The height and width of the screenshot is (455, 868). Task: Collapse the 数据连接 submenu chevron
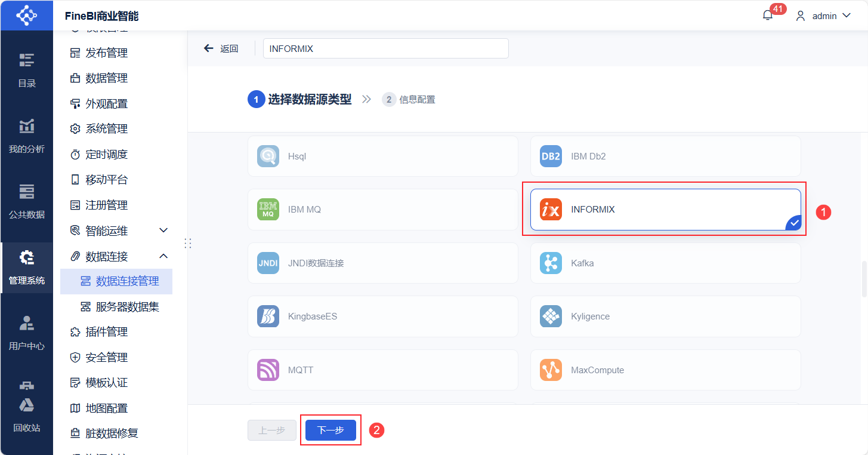pos(163,256)
